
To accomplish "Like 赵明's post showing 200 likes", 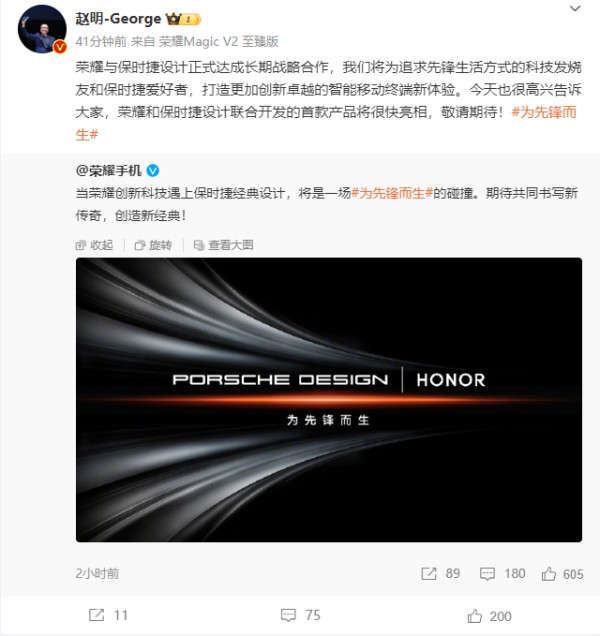I will click(489, 616).
